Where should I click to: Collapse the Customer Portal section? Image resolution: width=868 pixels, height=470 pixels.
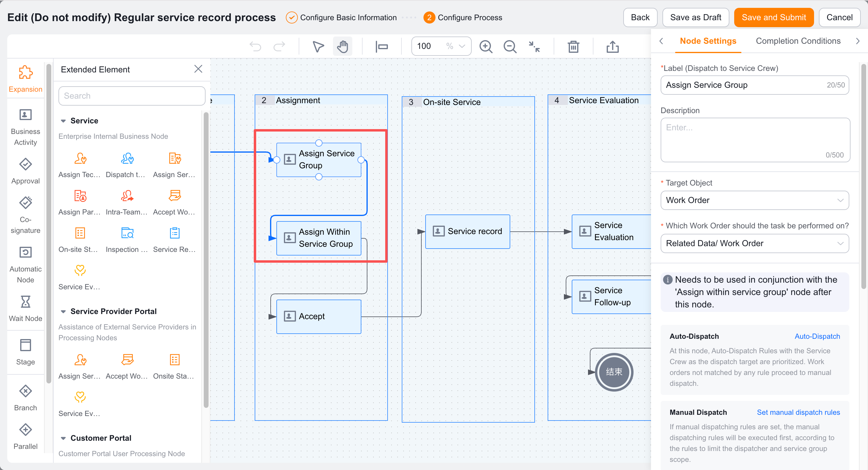click(63, 438)
